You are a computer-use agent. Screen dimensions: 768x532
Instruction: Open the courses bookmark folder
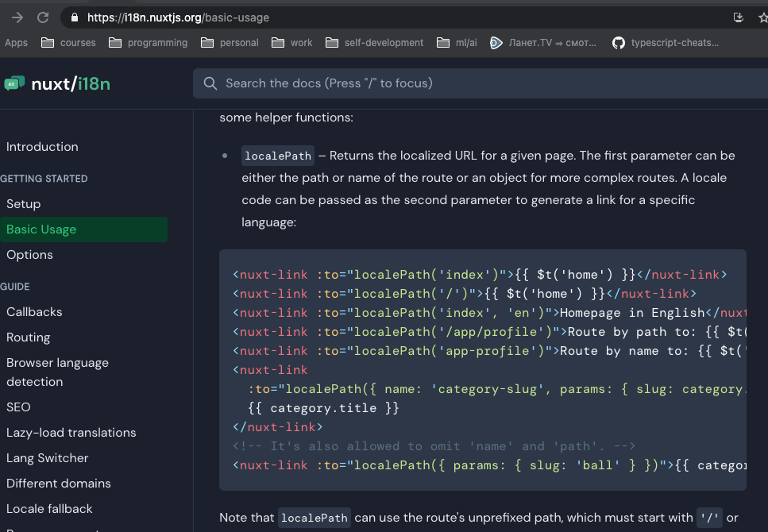68,43
